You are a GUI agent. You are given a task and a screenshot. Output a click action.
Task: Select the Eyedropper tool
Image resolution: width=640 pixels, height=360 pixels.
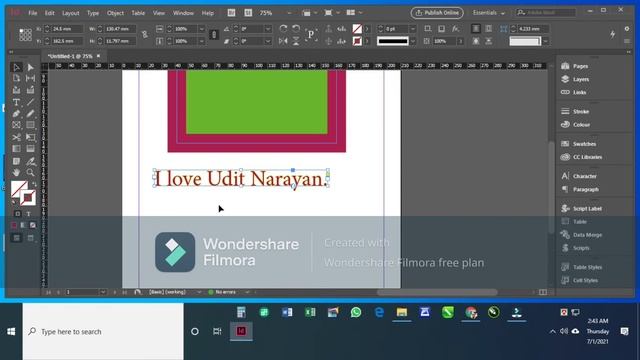(30, 162)
